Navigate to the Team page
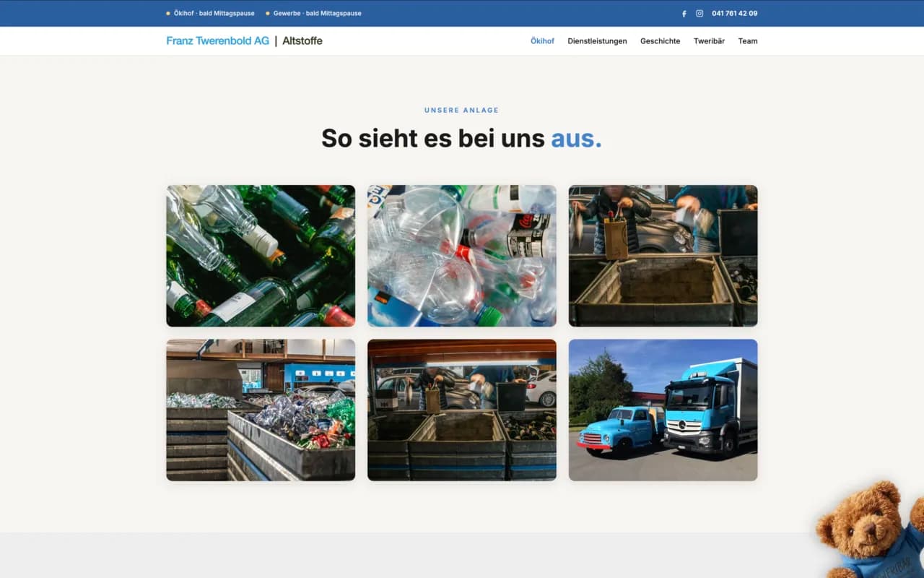Screen dimensions: 924x578 click(748, 41)
